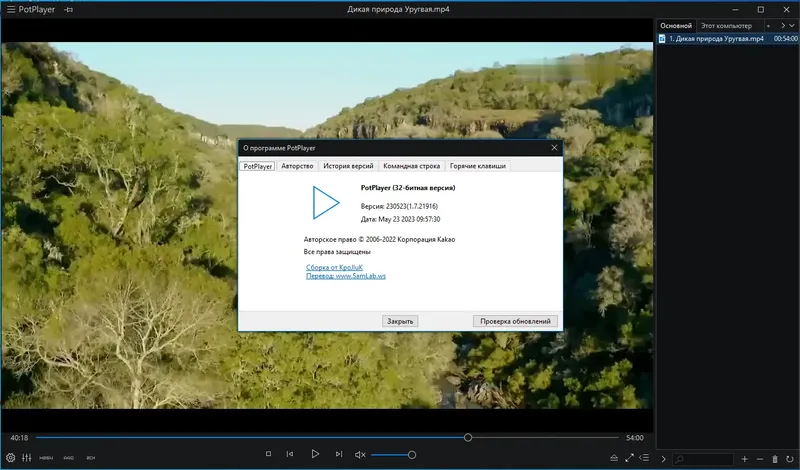Viewport: 800px width, 470px height.
Task: Remove the selected item with the minus icon
Action: click(760, 459)
